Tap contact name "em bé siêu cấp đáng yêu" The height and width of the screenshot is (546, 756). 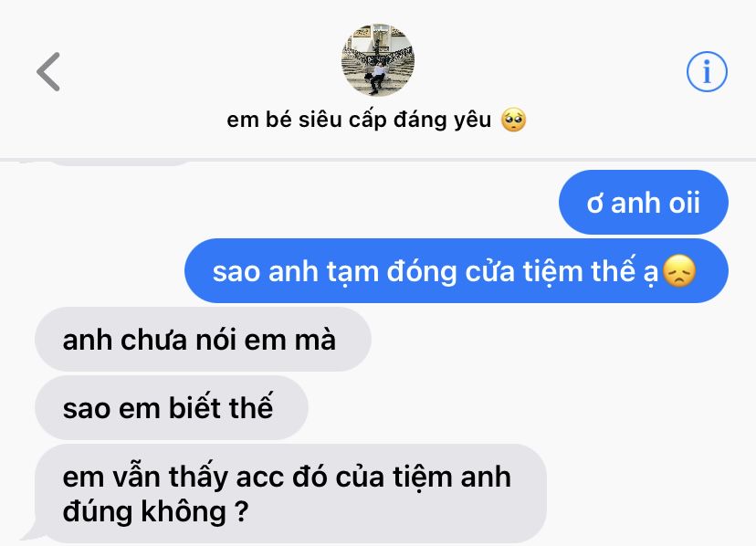[359, 120]
